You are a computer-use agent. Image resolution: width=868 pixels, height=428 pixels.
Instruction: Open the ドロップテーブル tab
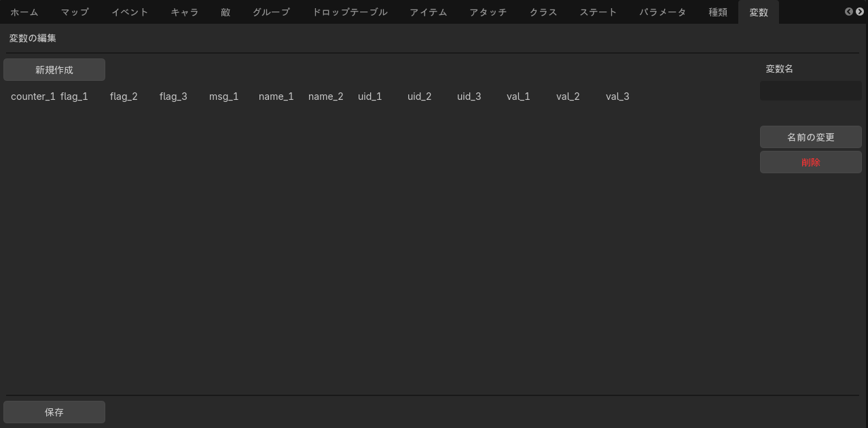(350, 12)
